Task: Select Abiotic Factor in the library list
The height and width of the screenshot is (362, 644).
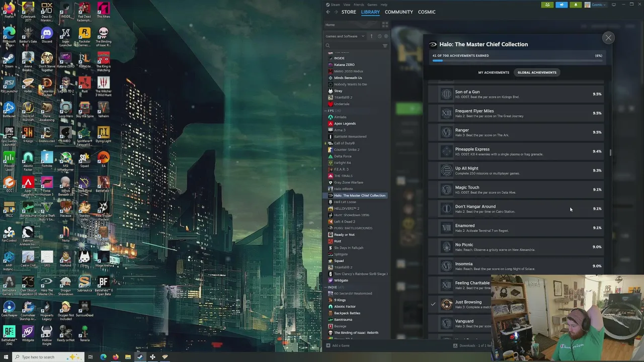Action: [345, 307]
